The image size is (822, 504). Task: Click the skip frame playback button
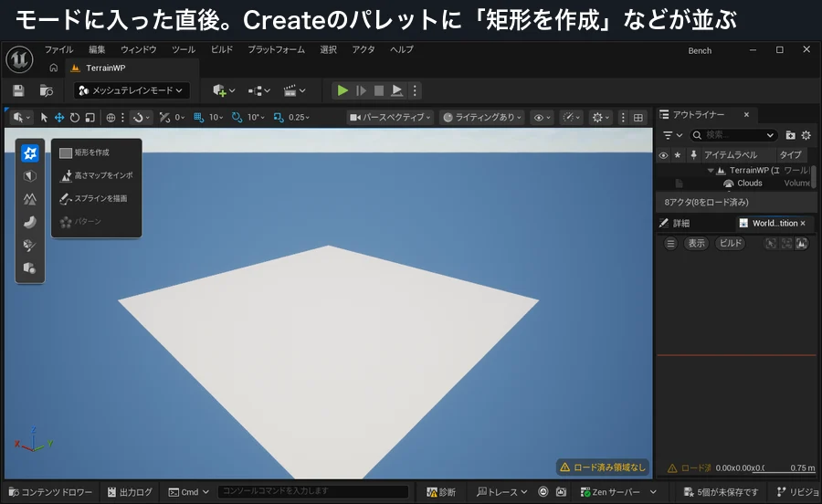click(x=361, y=90)
